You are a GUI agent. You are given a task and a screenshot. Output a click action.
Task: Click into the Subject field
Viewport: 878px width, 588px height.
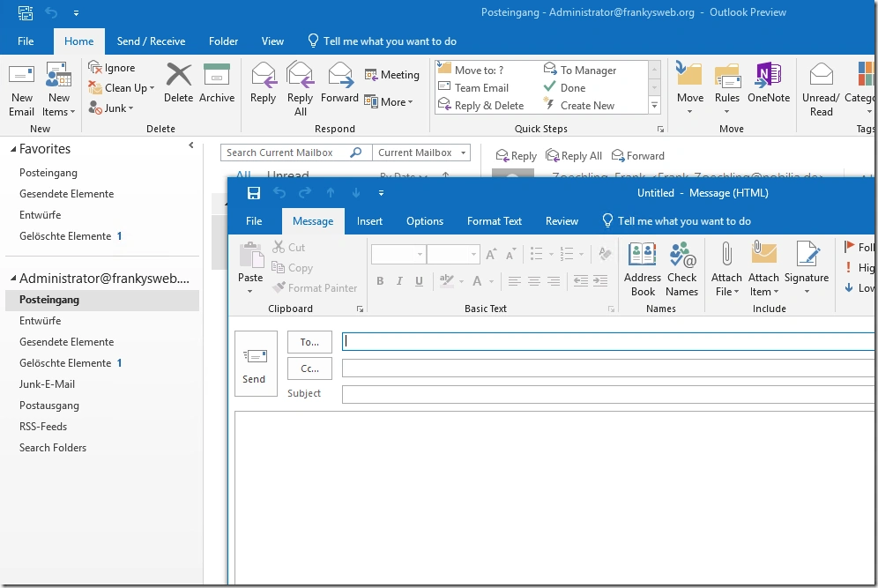coord(608,394)
